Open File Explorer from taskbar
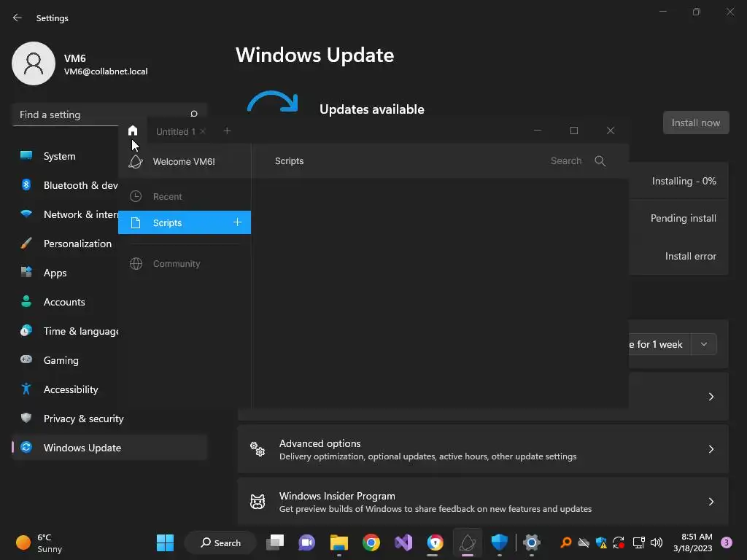The height and width of the screenshot is (560, 747). 339,542
